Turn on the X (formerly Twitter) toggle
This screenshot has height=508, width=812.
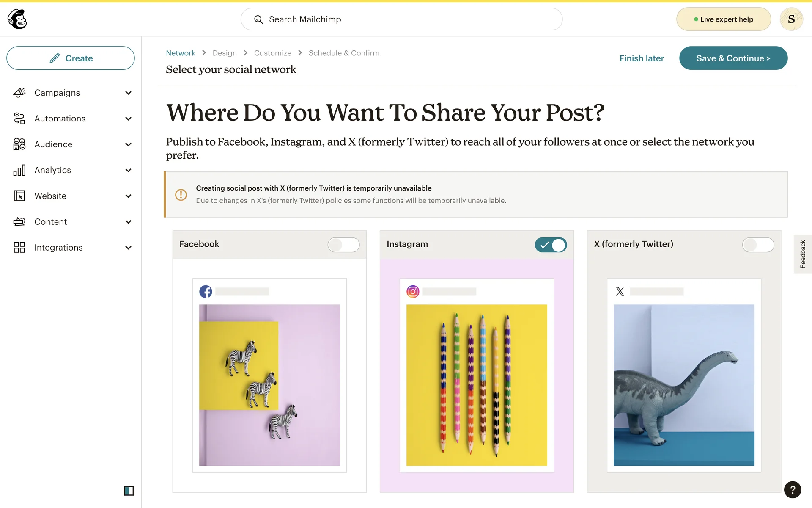758,245
